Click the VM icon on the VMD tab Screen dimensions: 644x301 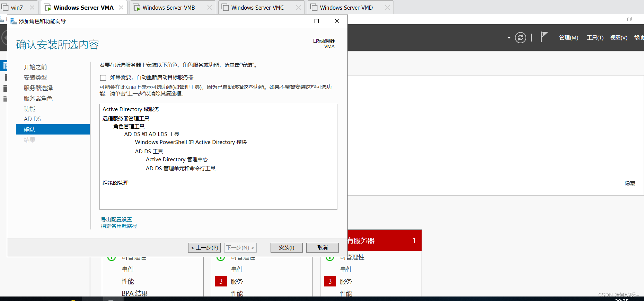[314, 7]
